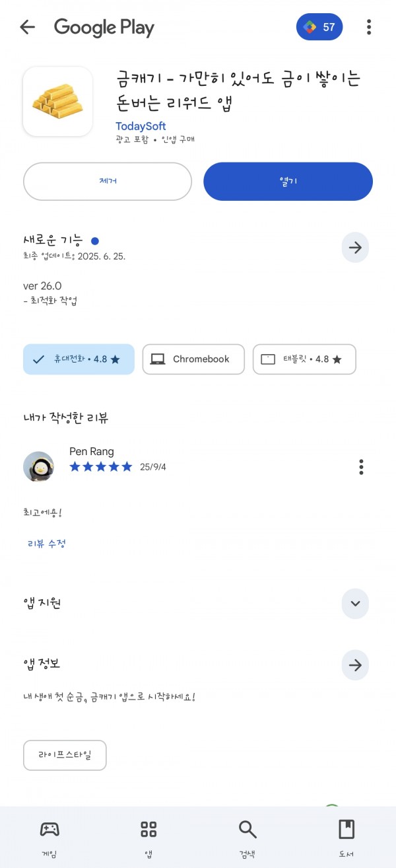Open the top-right three-dot overflow menu
396x868 pixels.
[x=369, y=27]
